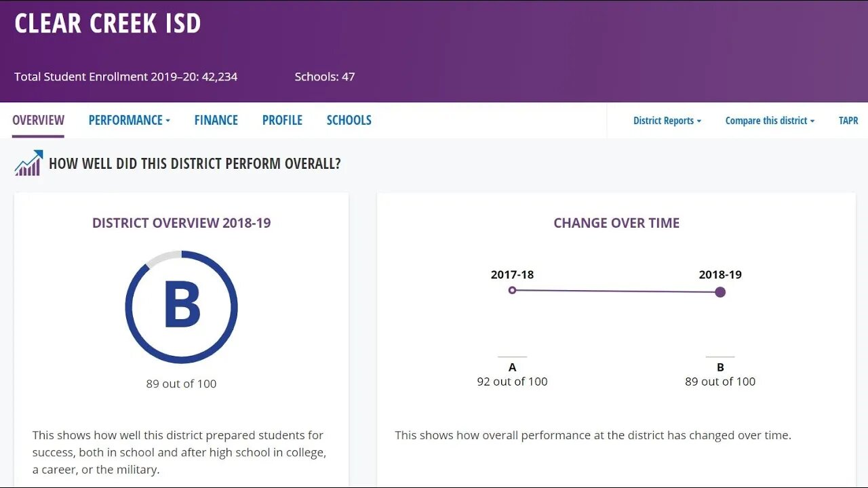
Task: Click the Schools: 47 count text
Action: click(x=325, y=77)
